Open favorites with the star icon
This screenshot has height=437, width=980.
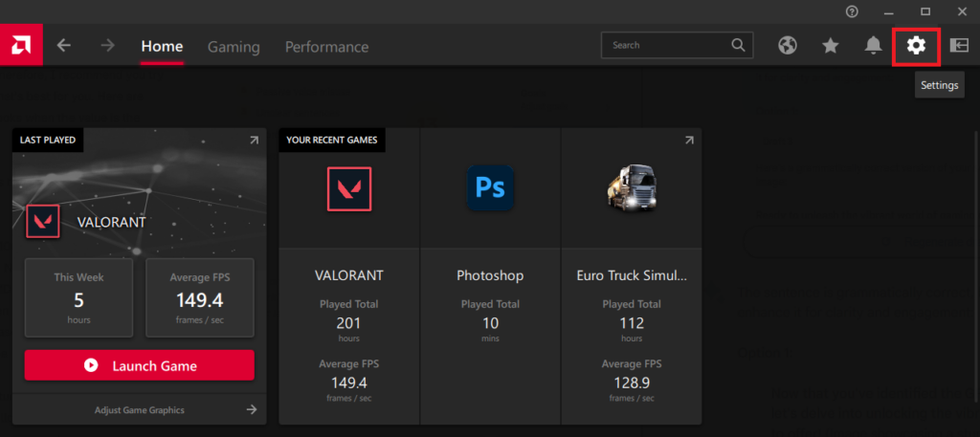[x=830, y=45]
